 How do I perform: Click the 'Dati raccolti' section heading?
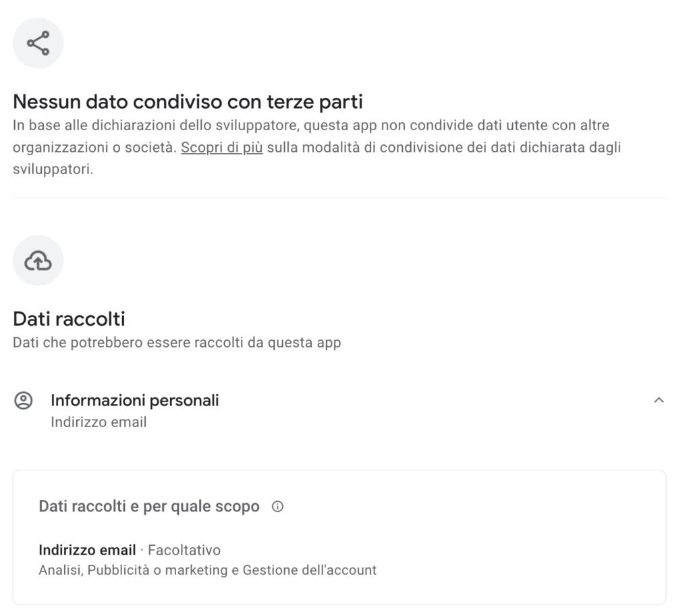pos(69,319)
